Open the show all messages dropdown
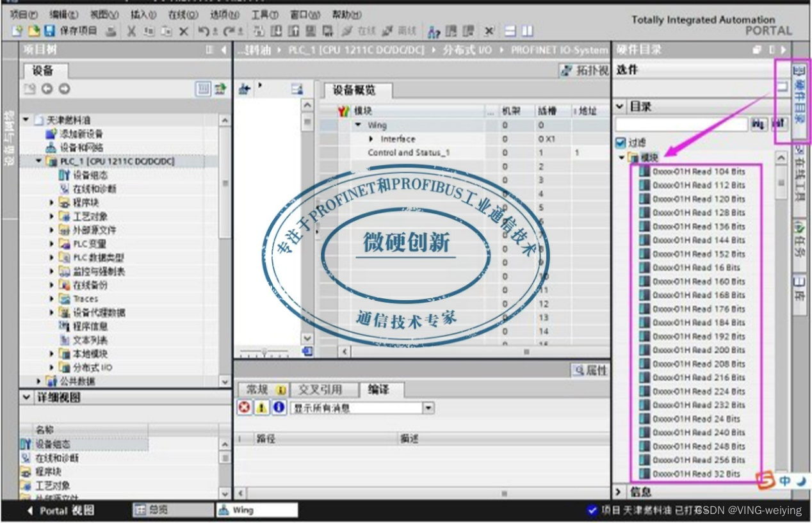812x523 pixels. (428, 408)
